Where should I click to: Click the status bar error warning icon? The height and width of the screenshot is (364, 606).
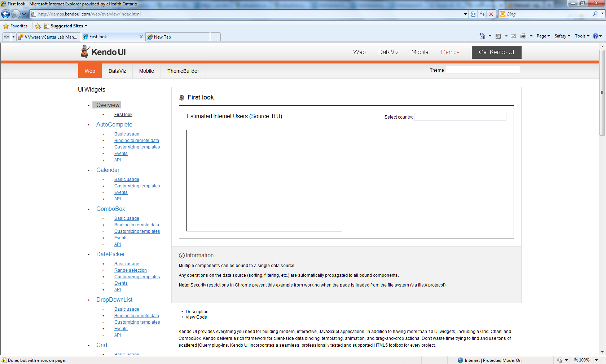(4, 360)
